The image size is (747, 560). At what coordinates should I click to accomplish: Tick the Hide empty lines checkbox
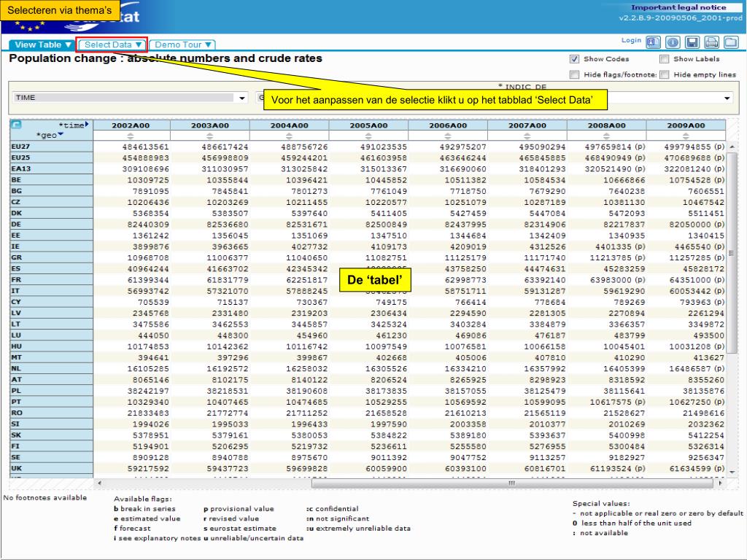(x=664, y=74)
